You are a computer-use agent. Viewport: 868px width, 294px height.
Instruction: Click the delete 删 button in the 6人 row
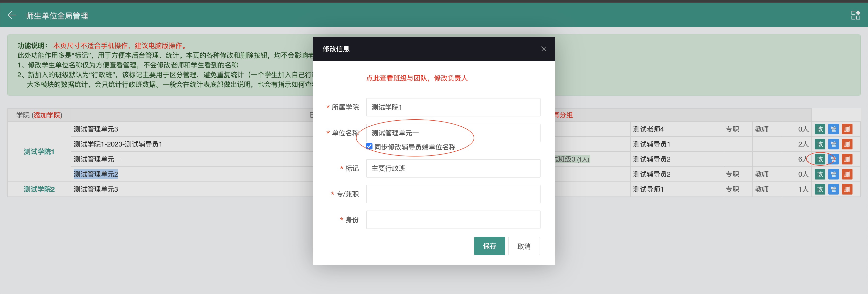[847, 159]
